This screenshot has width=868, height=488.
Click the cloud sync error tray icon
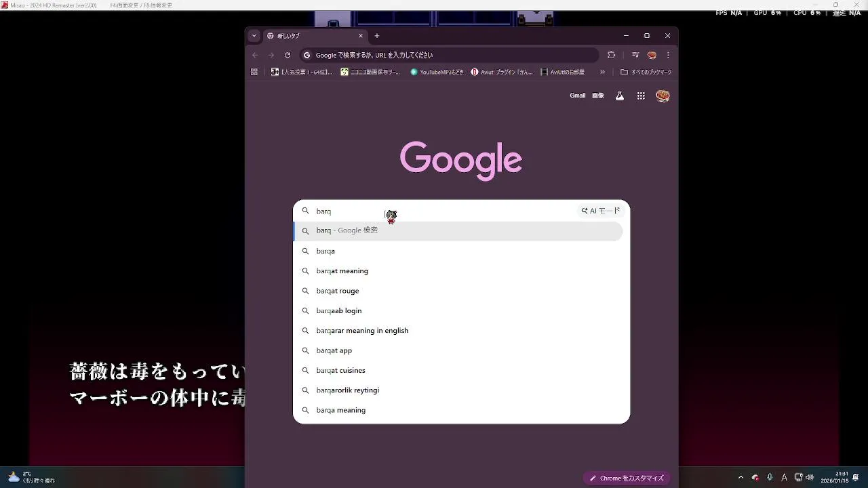click(755, 477)
